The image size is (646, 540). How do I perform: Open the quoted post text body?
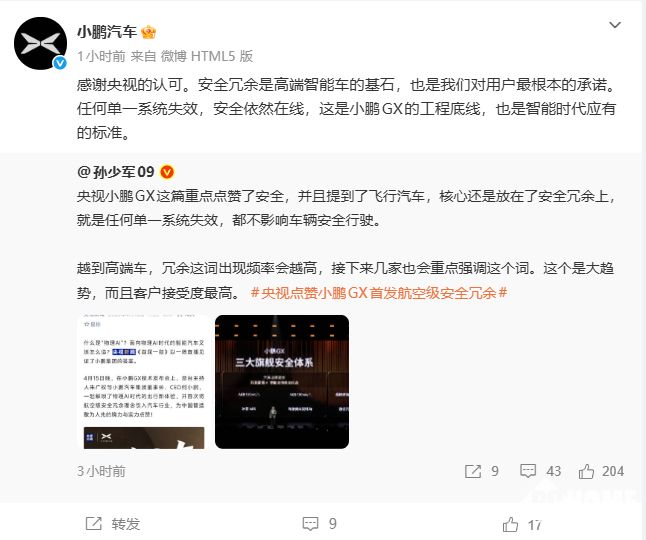[x=346, y=244]
